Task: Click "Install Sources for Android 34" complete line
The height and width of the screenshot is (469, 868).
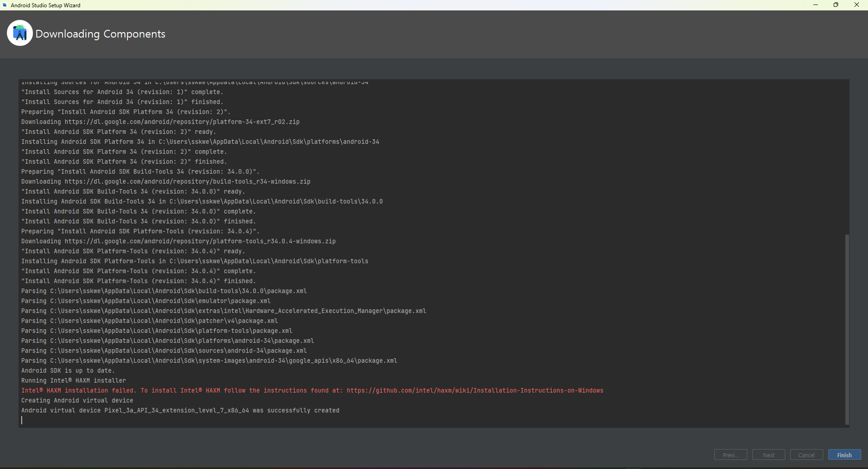Action: click(123, 92)
